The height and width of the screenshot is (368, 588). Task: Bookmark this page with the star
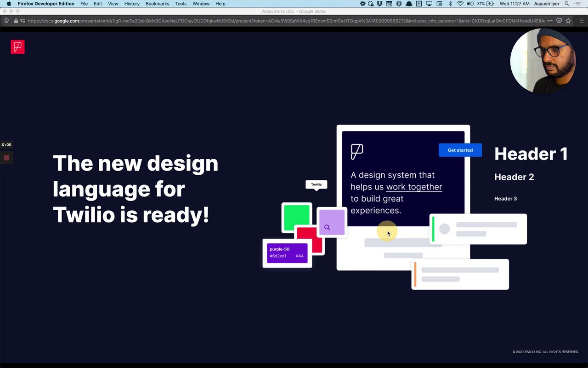point(568,21)
